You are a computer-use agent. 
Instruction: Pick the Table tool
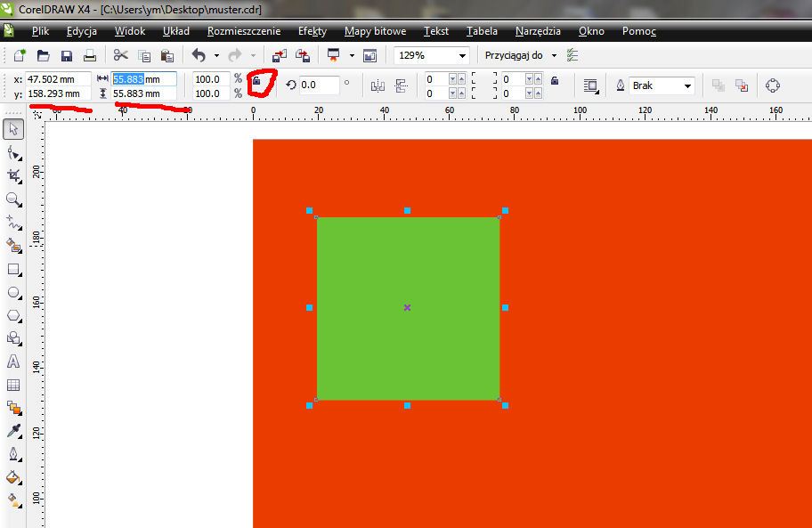(x=13, y=385)
